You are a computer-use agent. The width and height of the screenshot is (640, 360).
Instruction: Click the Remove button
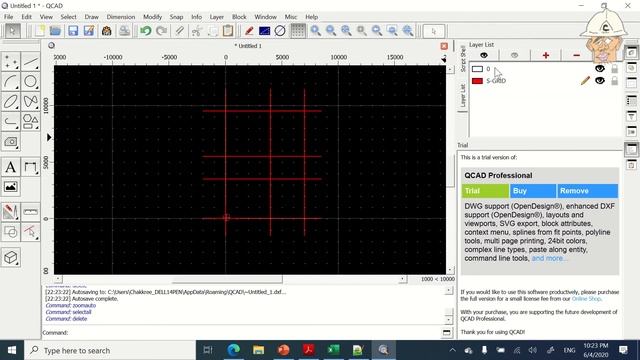pos(587,191)
